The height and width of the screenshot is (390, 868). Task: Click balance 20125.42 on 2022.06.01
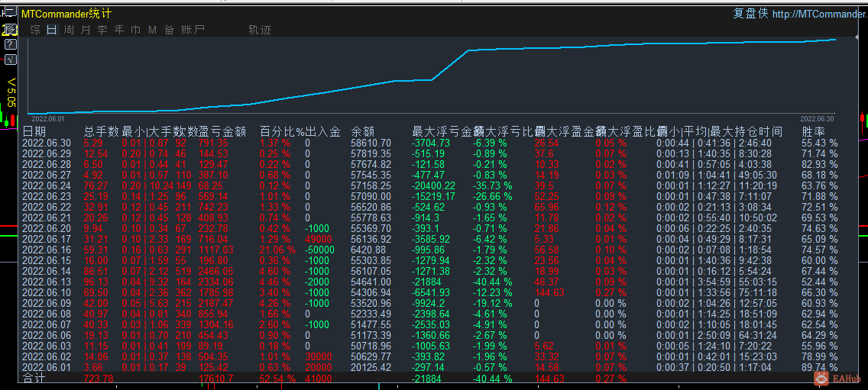371,367
